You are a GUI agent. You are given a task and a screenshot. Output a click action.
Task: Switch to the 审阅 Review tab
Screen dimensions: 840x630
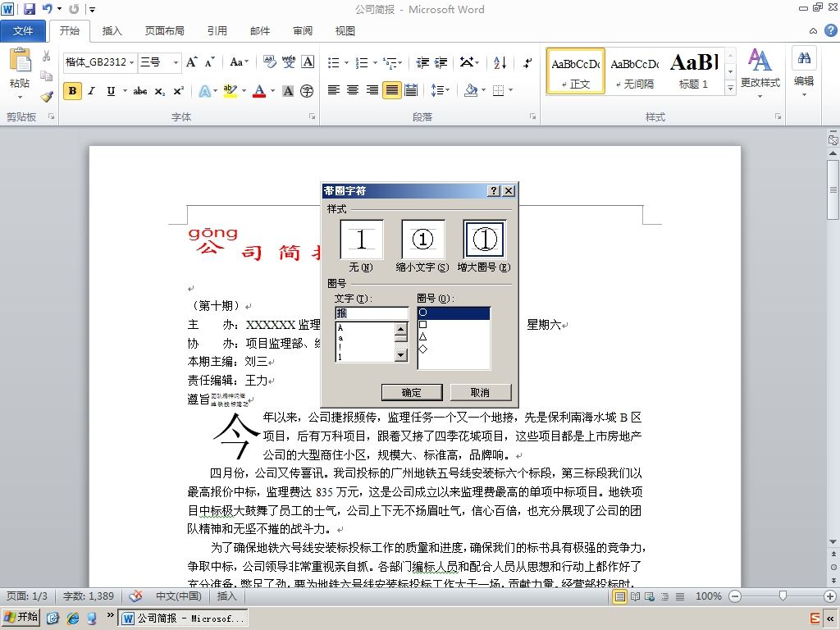pyautogui.click(x=303, y=30)
